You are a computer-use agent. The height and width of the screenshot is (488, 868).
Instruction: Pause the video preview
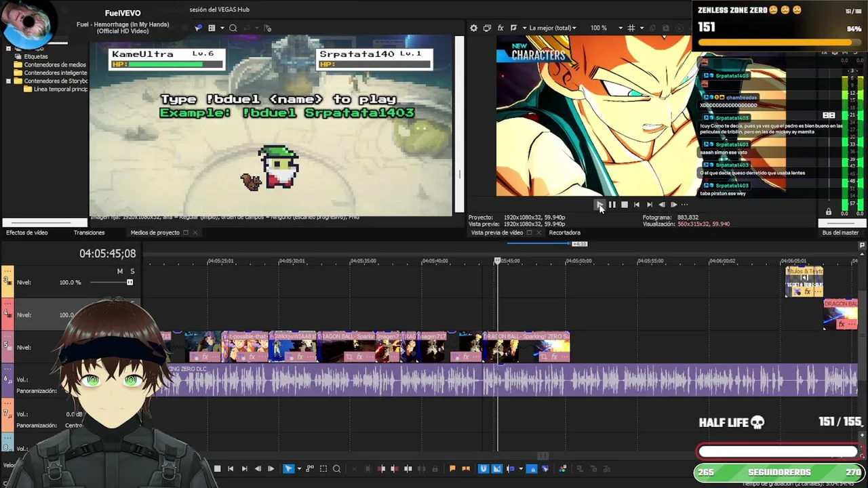tap(612, 204)
